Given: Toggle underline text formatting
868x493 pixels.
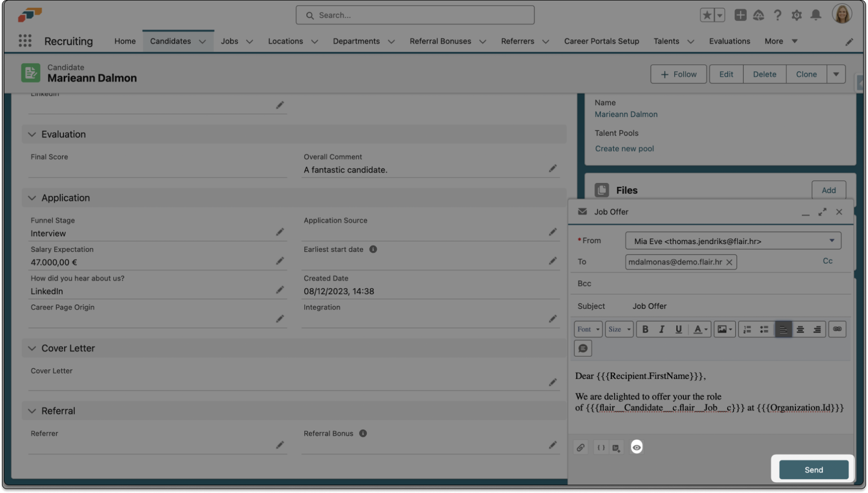Looking at the screenshot, I should (x=678, y=329).
